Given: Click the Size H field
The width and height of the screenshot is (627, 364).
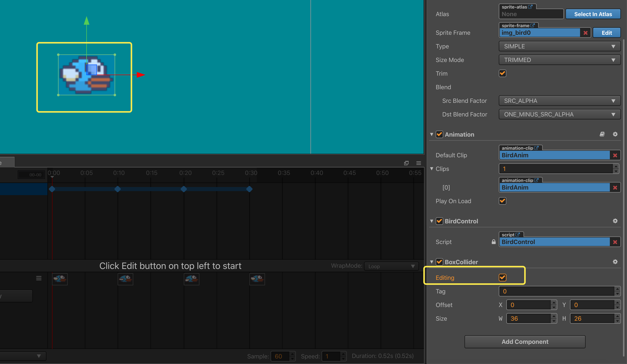Looking at the screenshot, I should coord(592,319).
